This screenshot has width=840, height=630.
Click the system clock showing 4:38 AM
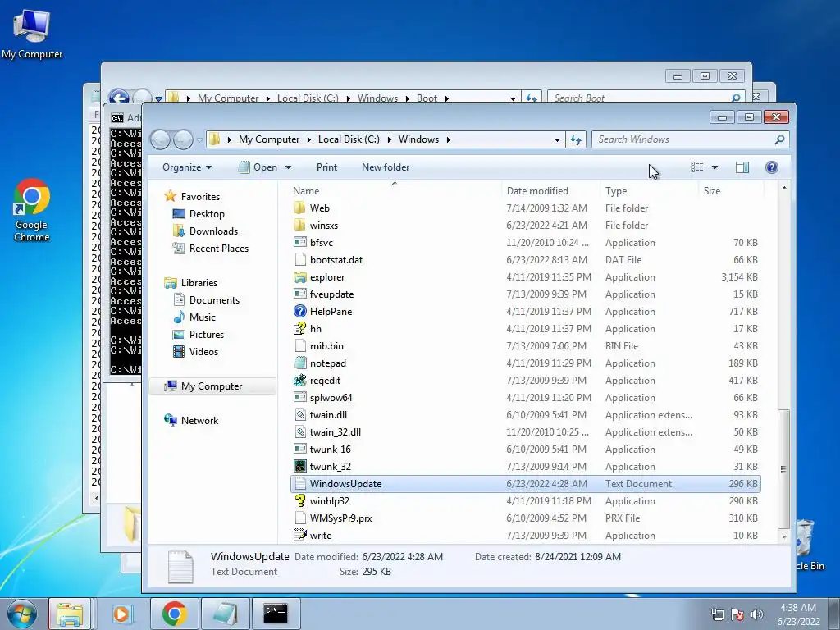798,608
